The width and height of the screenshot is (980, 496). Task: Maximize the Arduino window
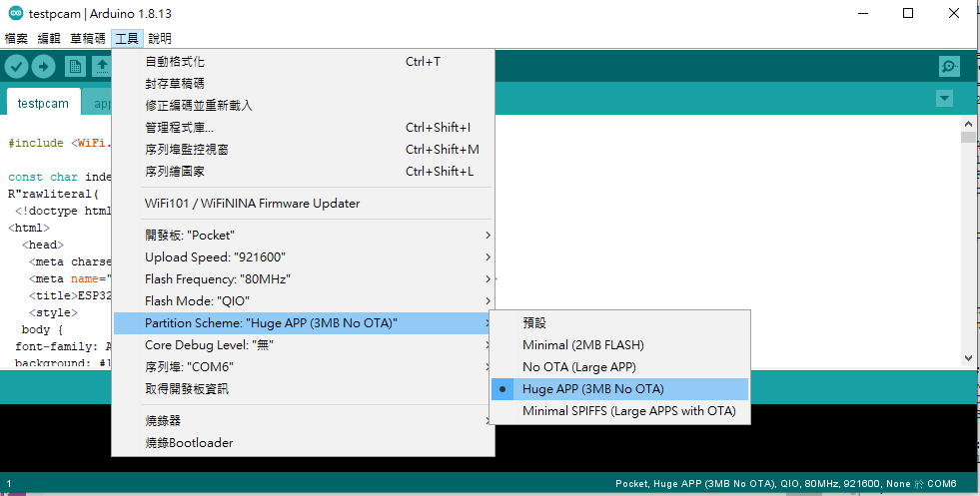click(x=908, y=13)
